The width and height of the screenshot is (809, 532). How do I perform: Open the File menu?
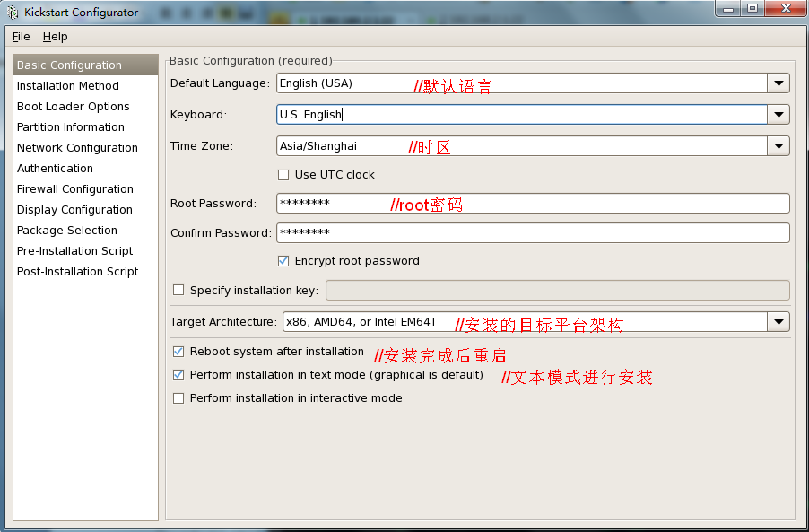tap(22, 37)
